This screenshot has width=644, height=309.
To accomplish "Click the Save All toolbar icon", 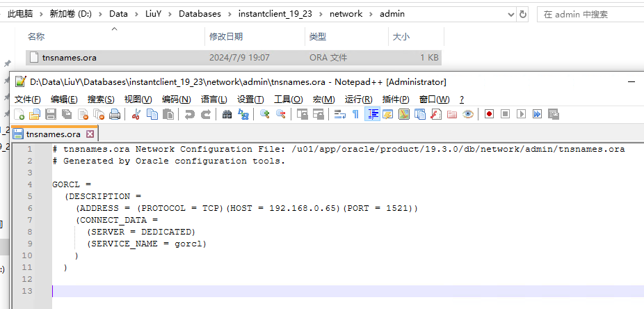I will (67, 114).
